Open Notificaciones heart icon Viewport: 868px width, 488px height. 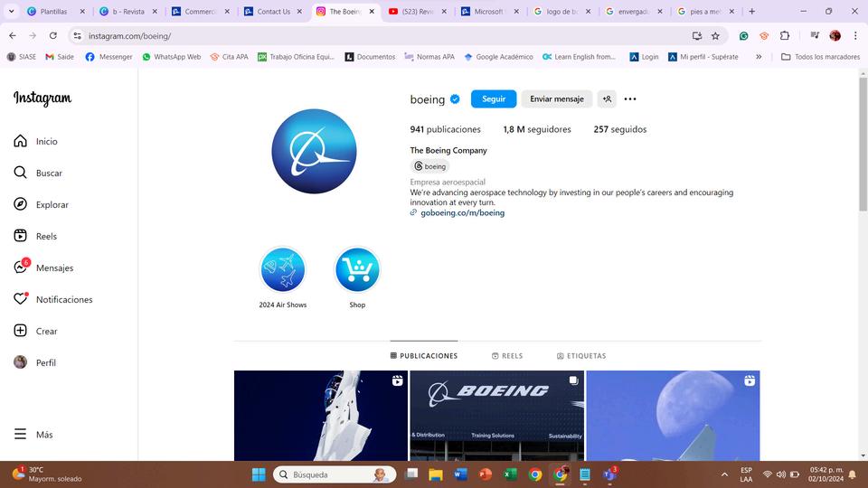click(52, 299)
